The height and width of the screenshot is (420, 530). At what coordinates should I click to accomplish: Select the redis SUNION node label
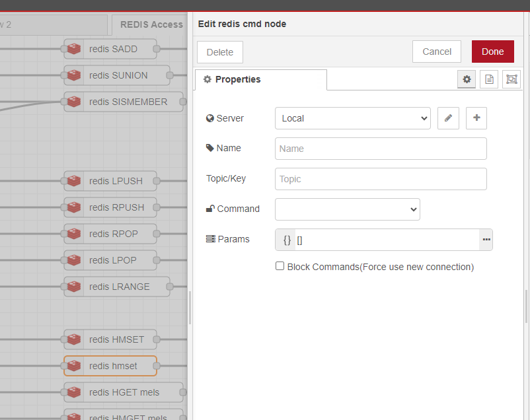pyautogui.click(x=118, y=75)
